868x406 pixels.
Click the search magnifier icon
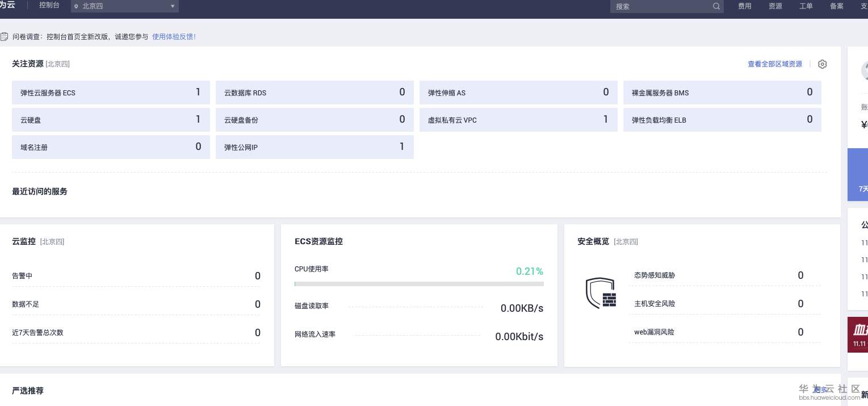716,7
